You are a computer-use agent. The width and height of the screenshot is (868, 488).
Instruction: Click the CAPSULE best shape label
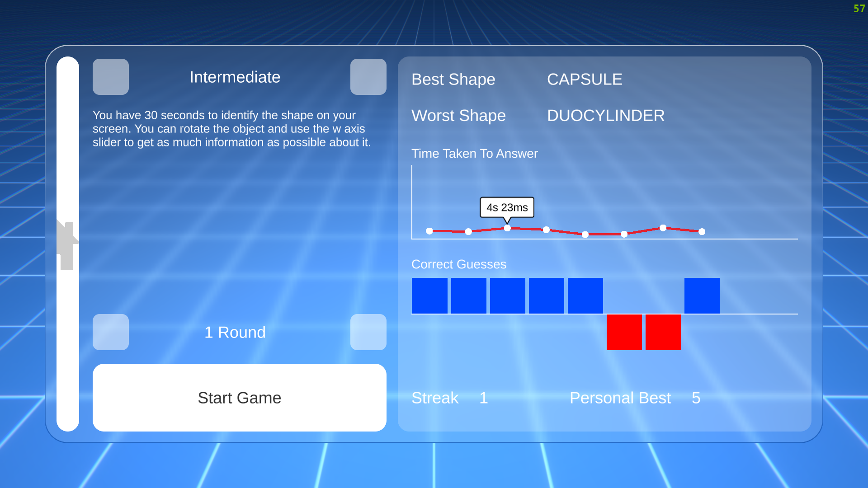coord(584,79)
